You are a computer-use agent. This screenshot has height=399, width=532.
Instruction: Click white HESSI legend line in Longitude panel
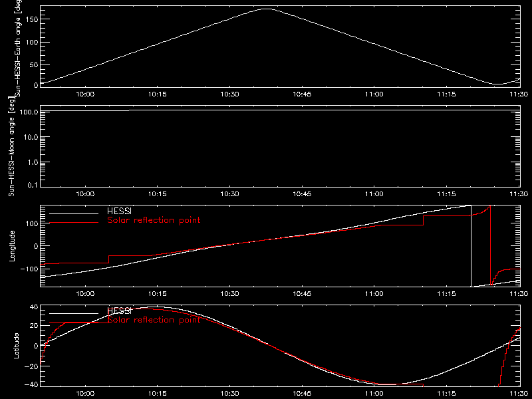click(74, 213)
